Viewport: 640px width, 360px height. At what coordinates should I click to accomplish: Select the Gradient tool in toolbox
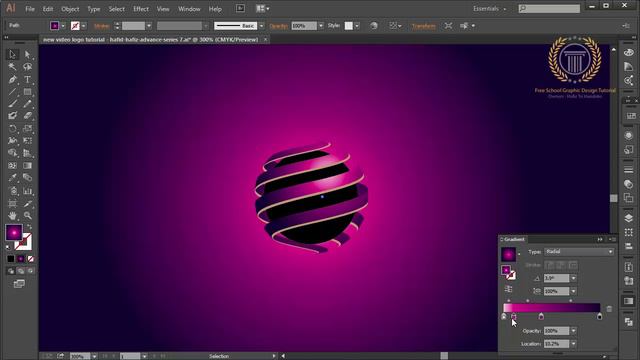click(27, 166)
